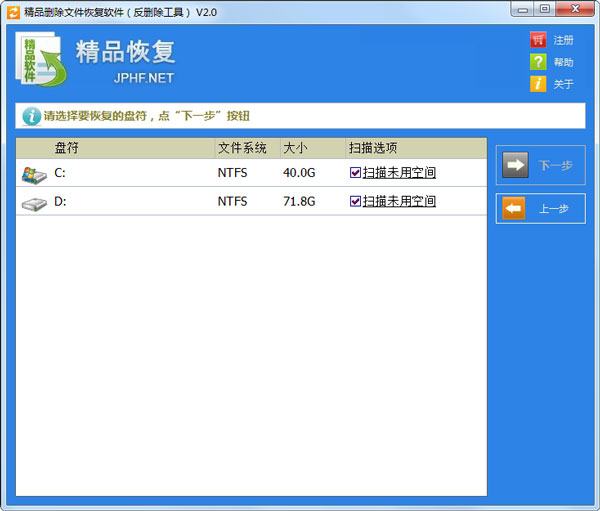
Task: Click the 71.8G size value
Action: (299, 201)
